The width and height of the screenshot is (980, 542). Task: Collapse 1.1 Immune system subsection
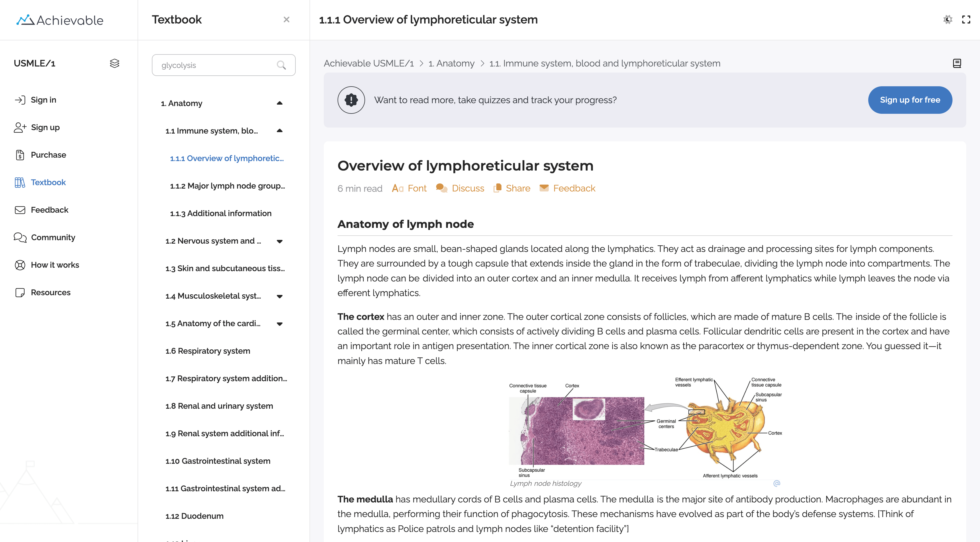[280, 130]
